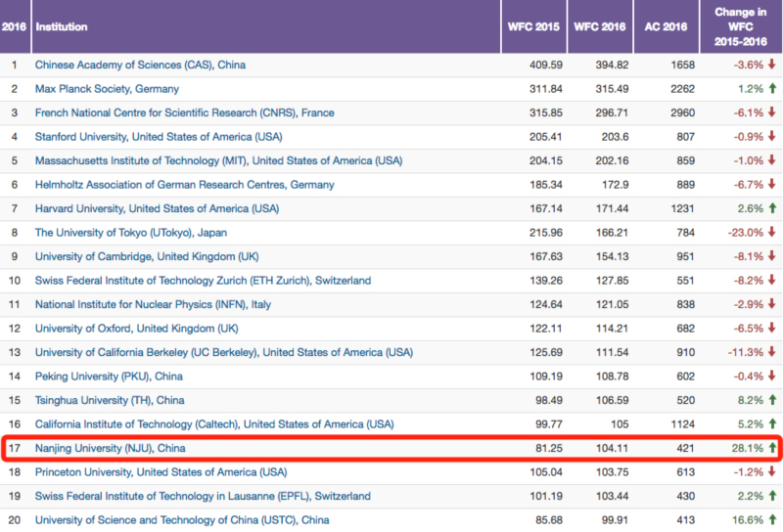
Task: Click the green up arrow beside 16.6%
Action: tap(772, 520)
